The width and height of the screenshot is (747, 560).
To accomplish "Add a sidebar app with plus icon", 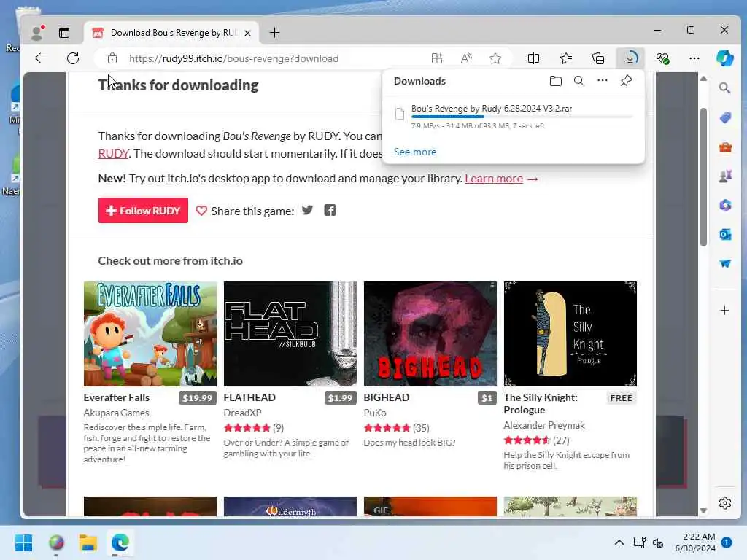I will click(x=724, y=311).
